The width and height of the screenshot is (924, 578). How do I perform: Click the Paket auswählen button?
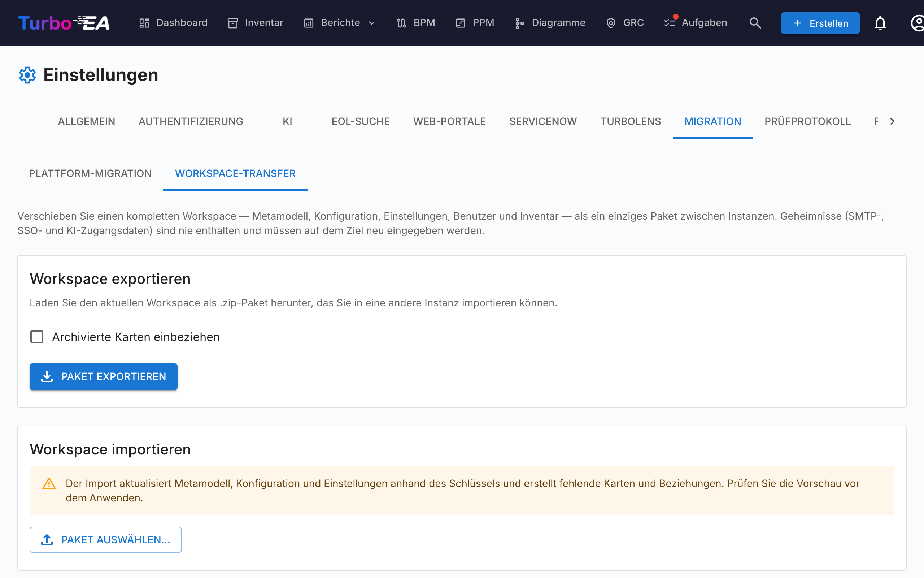(x=106, y=539)
